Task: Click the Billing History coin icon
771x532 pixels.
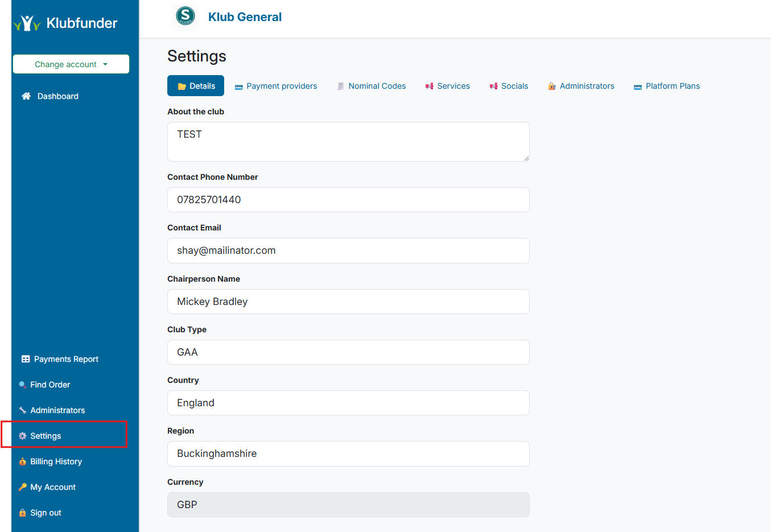Action: [22, 461]
